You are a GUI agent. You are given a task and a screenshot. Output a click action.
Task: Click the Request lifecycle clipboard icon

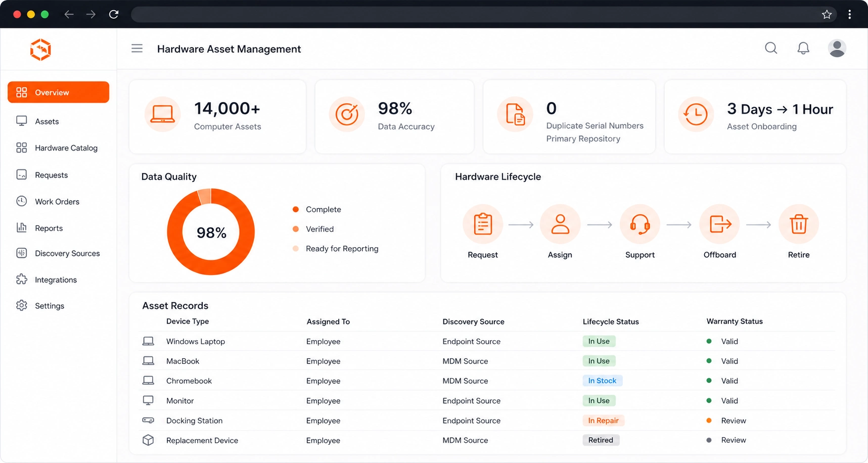(x=483, y=224)
